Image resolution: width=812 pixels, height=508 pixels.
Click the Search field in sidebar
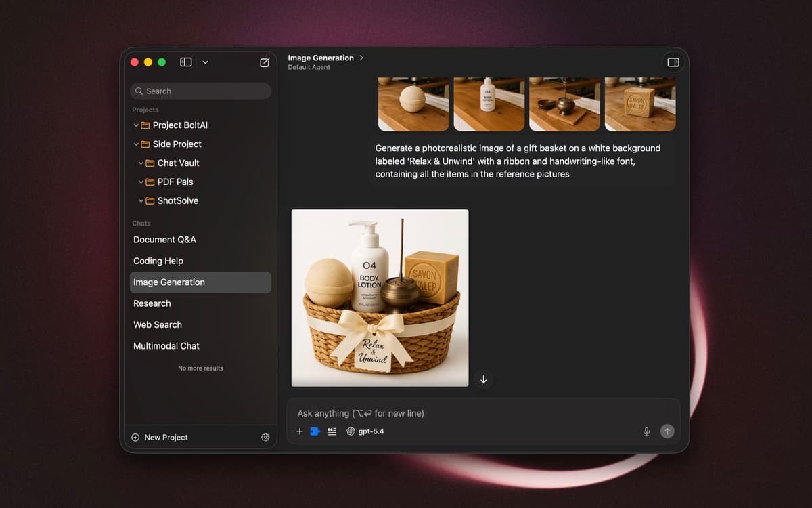pyautogui.click(x=200, y=91)
